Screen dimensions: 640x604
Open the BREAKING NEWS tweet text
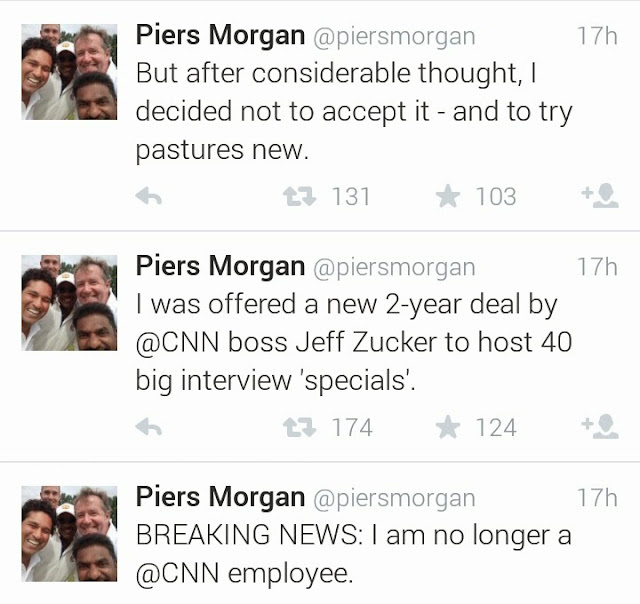pyautogui.click(x=352, y=535)
